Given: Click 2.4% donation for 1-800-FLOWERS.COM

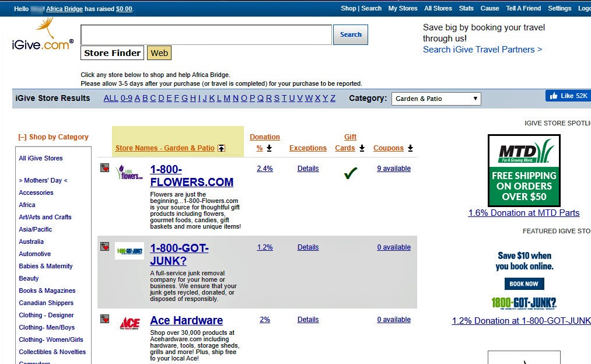Looking at the screenshot, I should coord(265,169).
